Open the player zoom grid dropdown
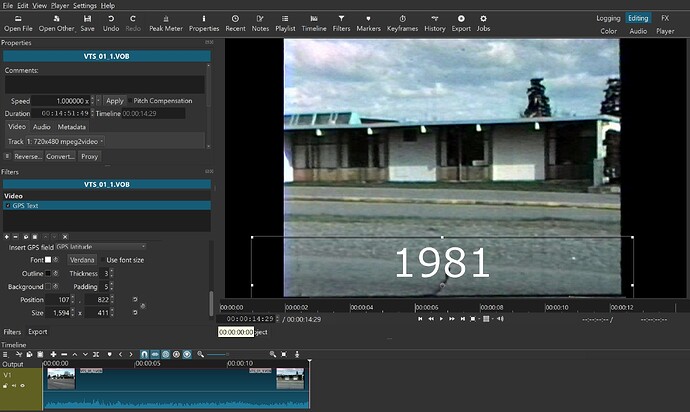This screenshot has width=690, height=412. [x=488, y=319]
